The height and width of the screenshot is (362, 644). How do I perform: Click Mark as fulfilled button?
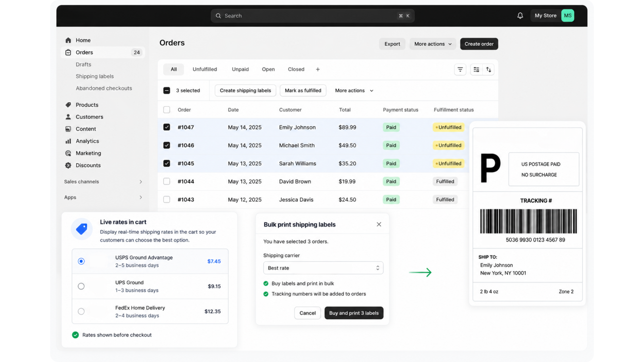click(303, 90)
